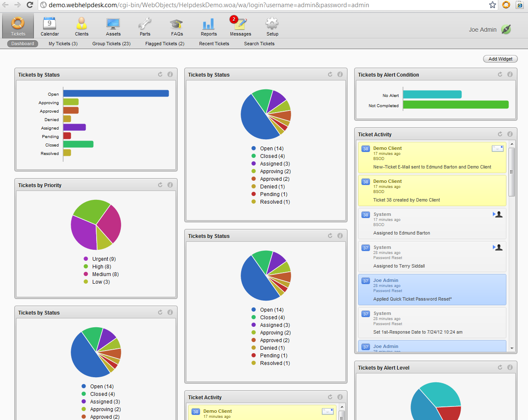This screenshot has width=528, height=420.
Task: Open the FAQs section
Action: click(x=176, y=25)
